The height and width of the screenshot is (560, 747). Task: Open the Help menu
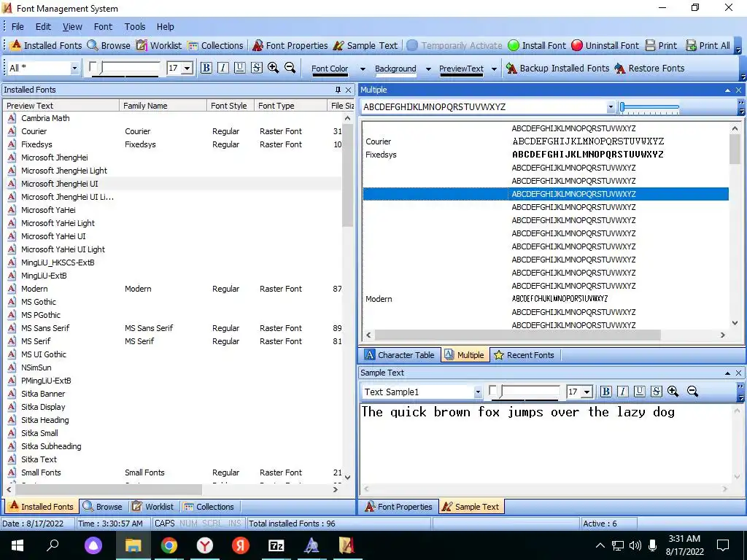click(x=166, y=27)
